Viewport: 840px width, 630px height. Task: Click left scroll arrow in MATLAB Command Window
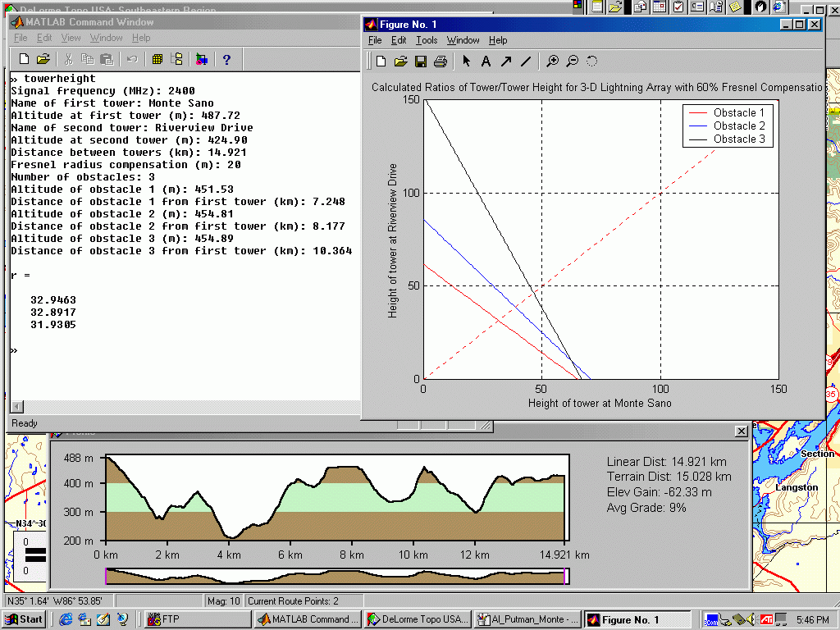(17, 407)
